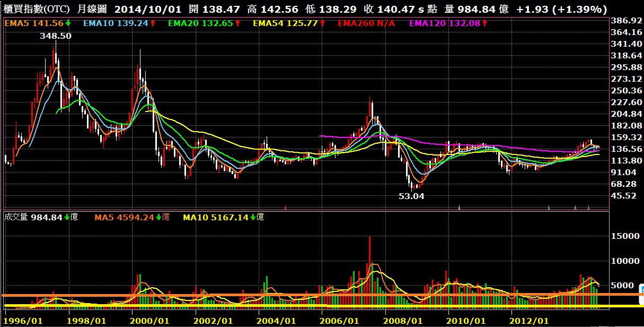Click the 136.56 price axis label
Image resolution: width=644 pixels, height=327 pixels.
coord(627,149)
